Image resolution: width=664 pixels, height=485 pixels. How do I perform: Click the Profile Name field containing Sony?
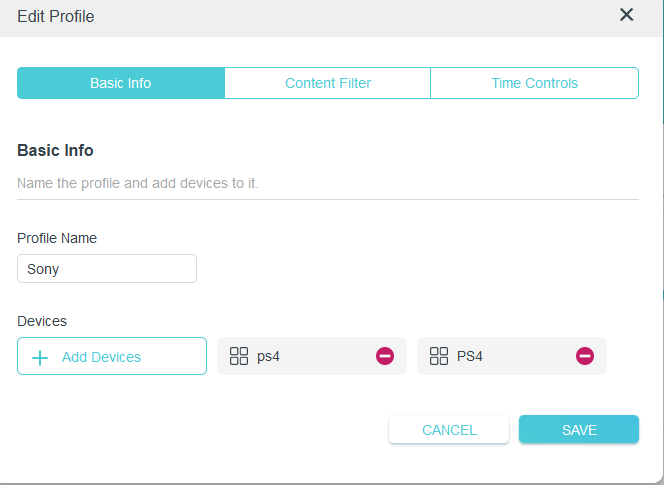click(x=107, y=269)
